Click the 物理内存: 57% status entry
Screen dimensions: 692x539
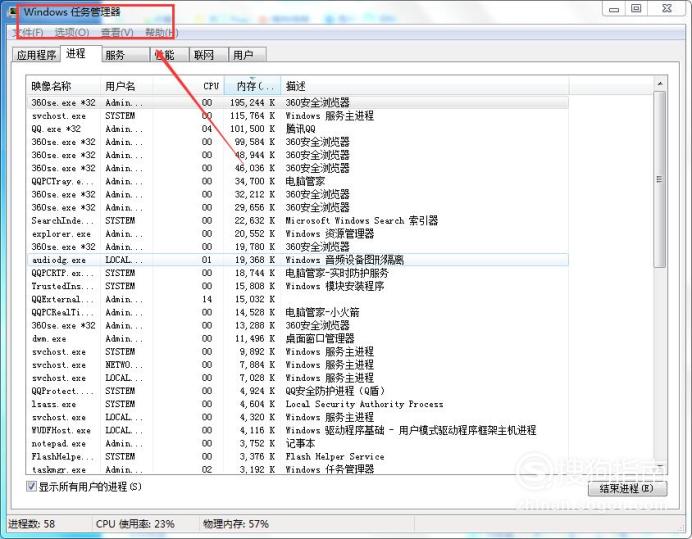[236, 524]
